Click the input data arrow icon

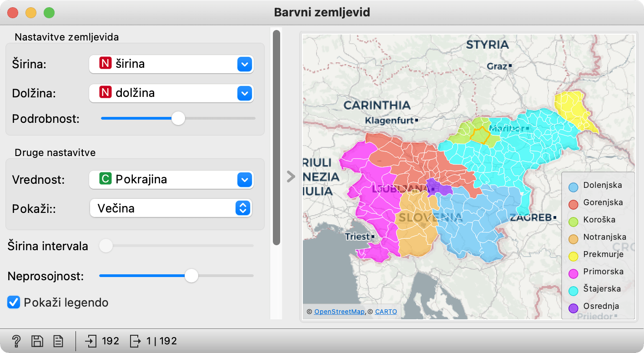point(91,341)
